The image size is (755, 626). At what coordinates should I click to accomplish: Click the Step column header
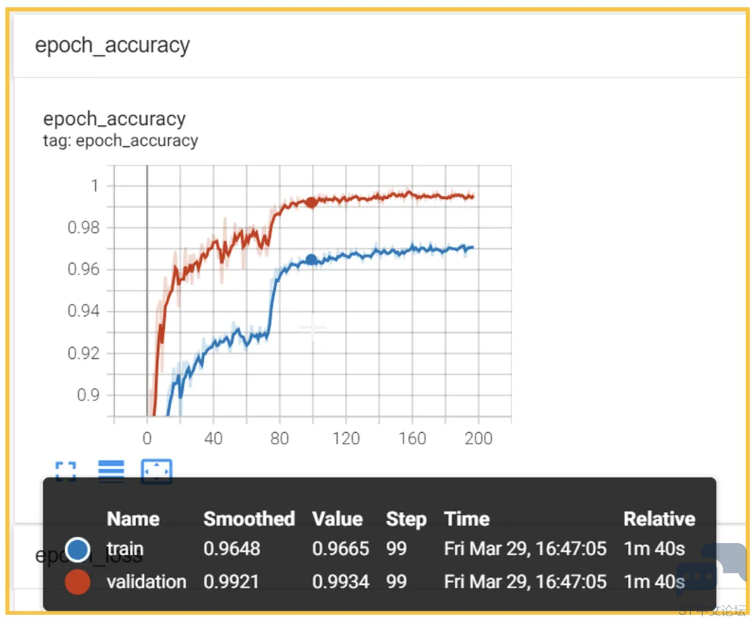point(406,519)
